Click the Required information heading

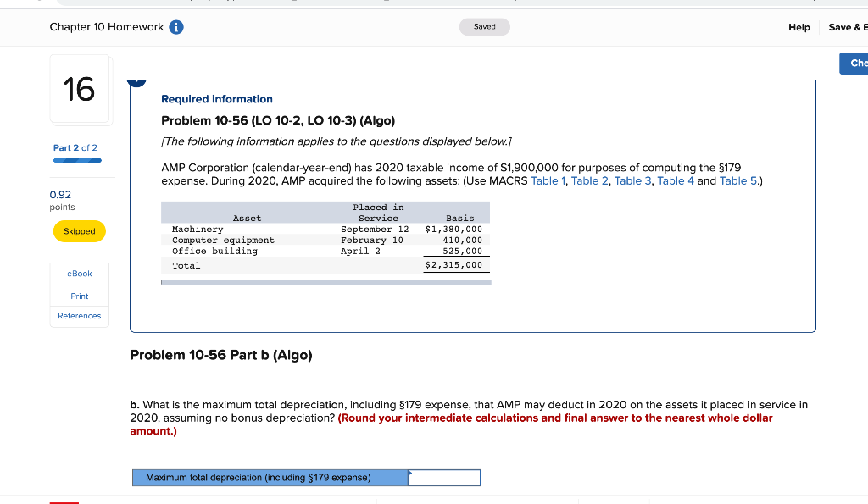point(217,99)
